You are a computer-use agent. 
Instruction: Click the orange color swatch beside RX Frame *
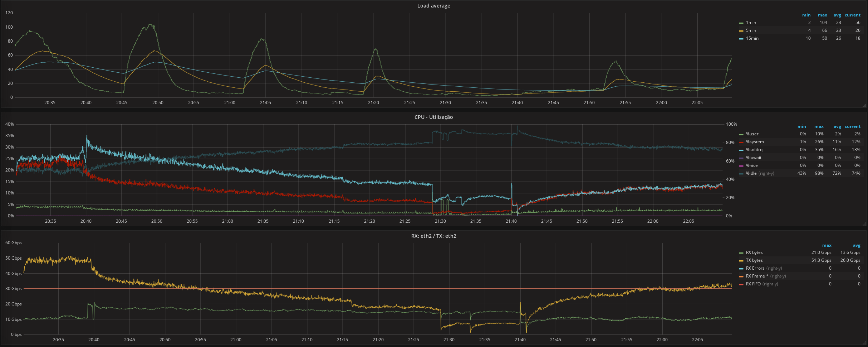tap(741, 276)
